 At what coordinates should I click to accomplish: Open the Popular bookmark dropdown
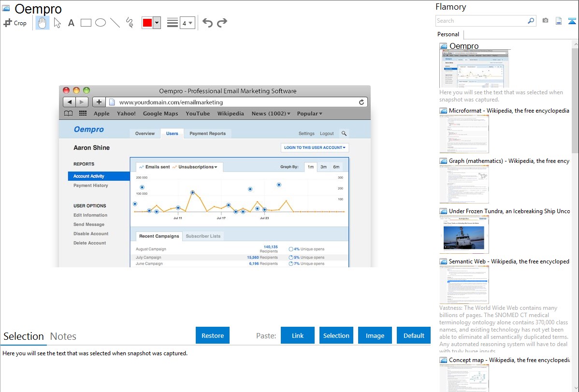(x=309, y=114)
